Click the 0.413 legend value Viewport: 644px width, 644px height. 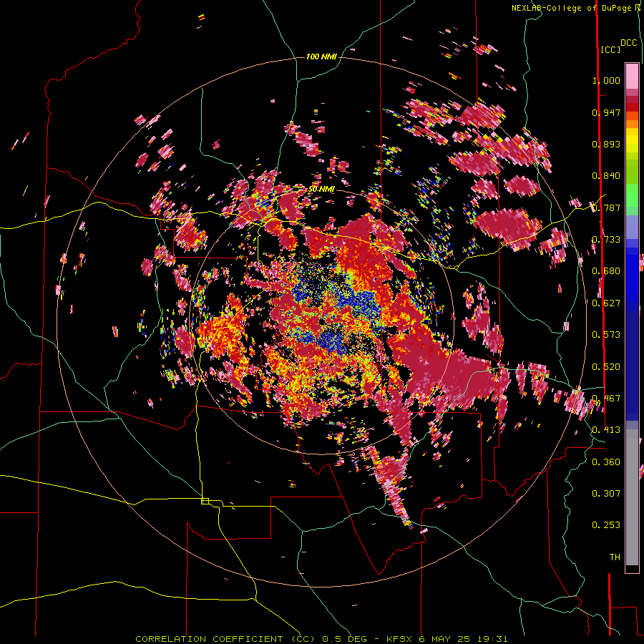tap(606, 430)
